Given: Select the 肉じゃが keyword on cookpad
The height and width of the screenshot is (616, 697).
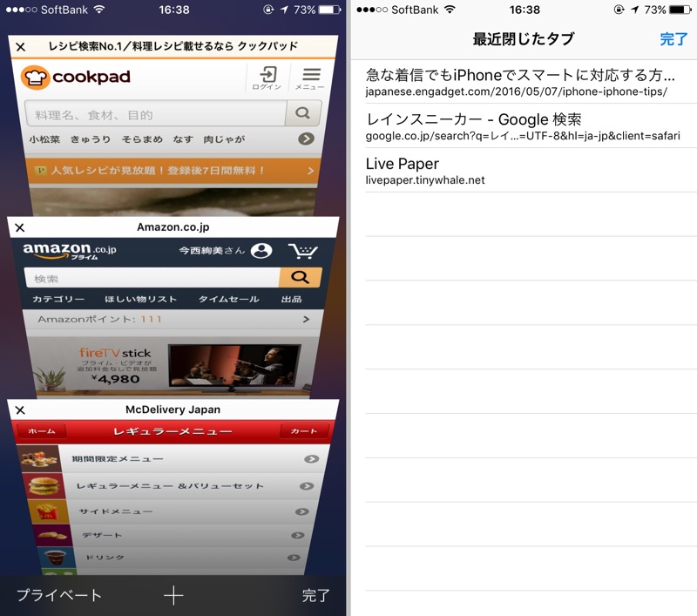Looking at the screenshot, I should pos(224,139).
